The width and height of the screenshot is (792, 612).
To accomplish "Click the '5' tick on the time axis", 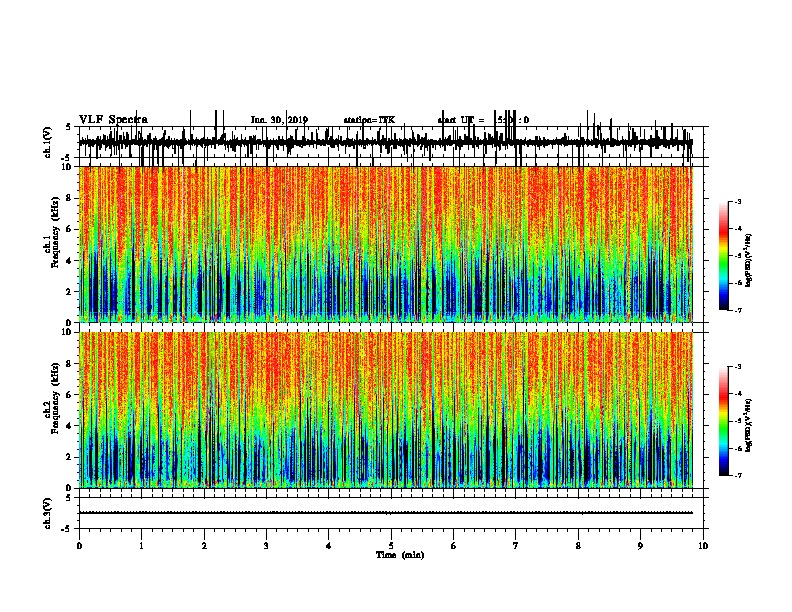I will (391, 546).
